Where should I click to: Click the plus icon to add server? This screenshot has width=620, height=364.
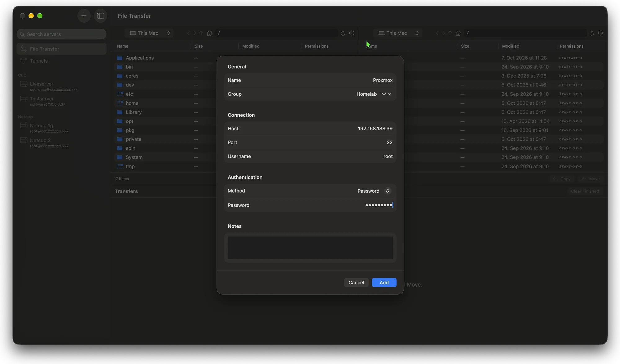84,16
